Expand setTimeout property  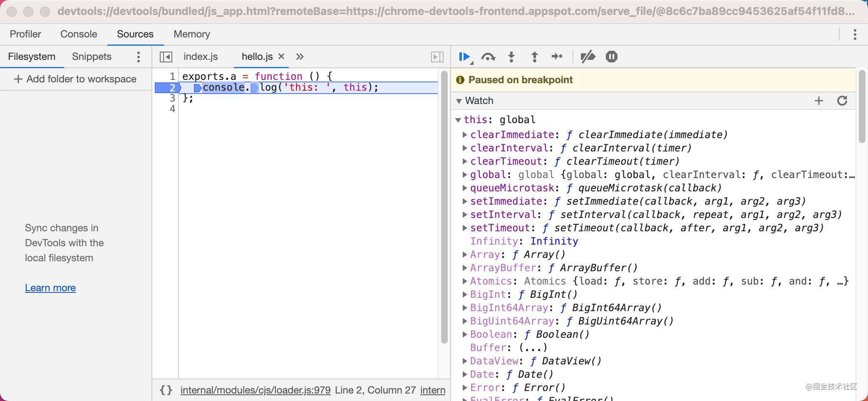pyautogui.click(x=464, y=228)
